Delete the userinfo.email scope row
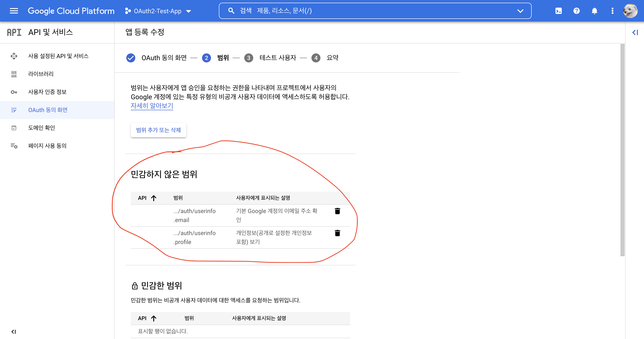The height and width of the screenshot is (339, 644). tap(337, 211)
